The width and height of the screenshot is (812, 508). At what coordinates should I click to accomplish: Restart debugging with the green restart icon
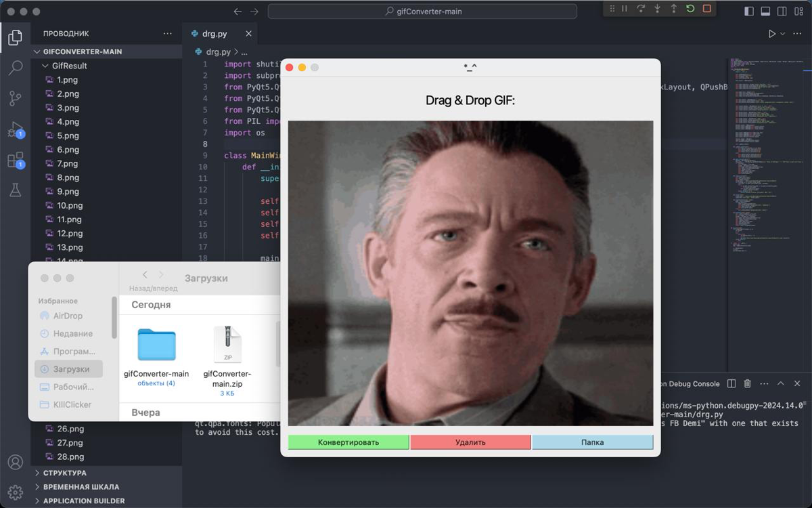(x=690, y=9)
